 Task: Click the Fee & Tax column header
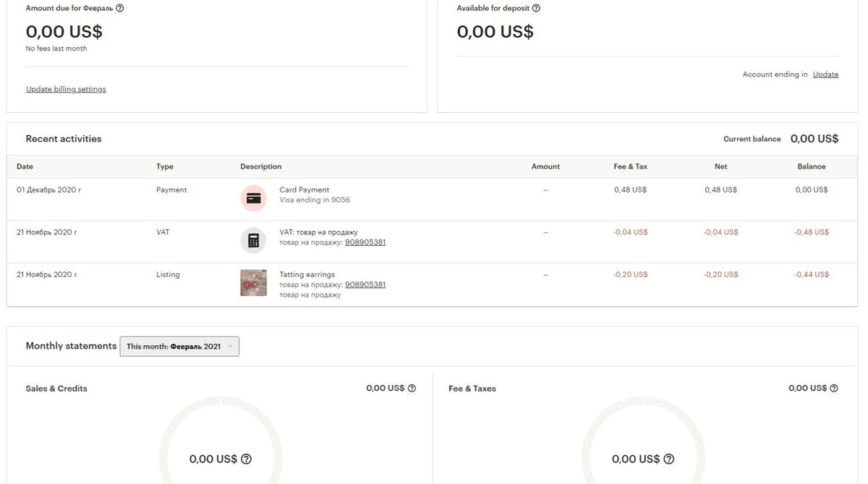coord(630,166)
